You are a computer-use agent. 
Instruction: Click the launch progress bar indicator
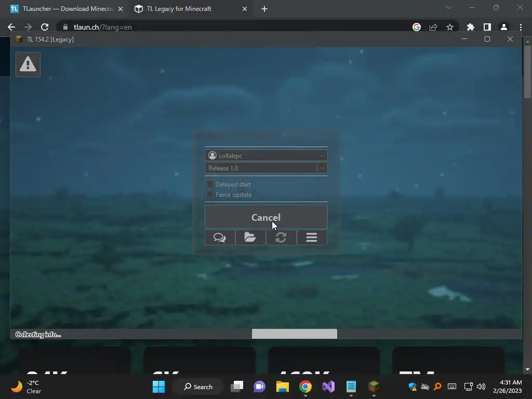coord(295,334)
